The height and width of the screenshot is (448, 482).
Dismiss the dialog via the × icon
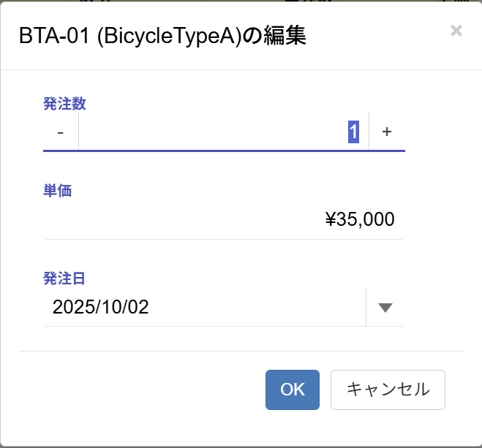pyautogui.click(x=456, y=30)
